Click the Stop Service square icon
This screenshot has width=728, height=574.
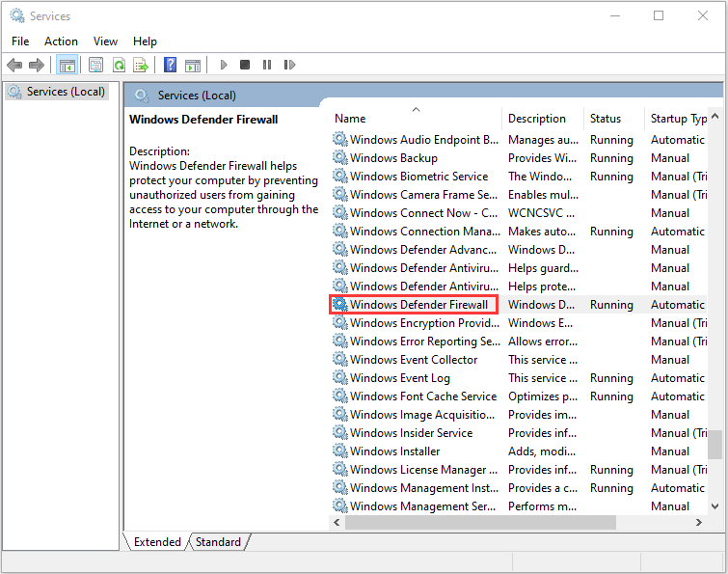245,65
